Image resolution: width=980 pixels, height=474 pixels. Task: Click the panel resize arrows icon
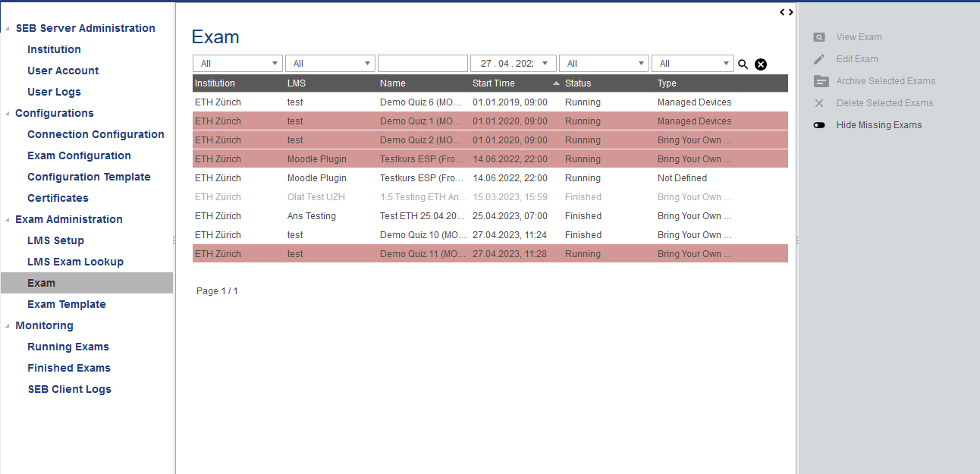coord(787,12)
